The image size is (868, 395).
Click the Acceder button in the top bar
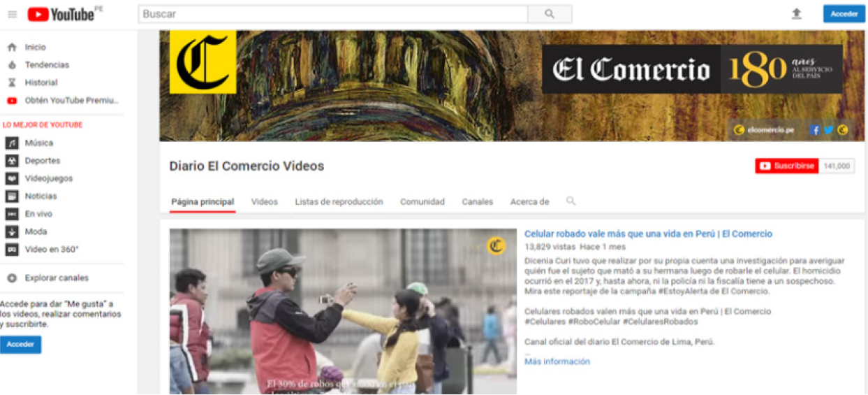(x=844, y=14)
